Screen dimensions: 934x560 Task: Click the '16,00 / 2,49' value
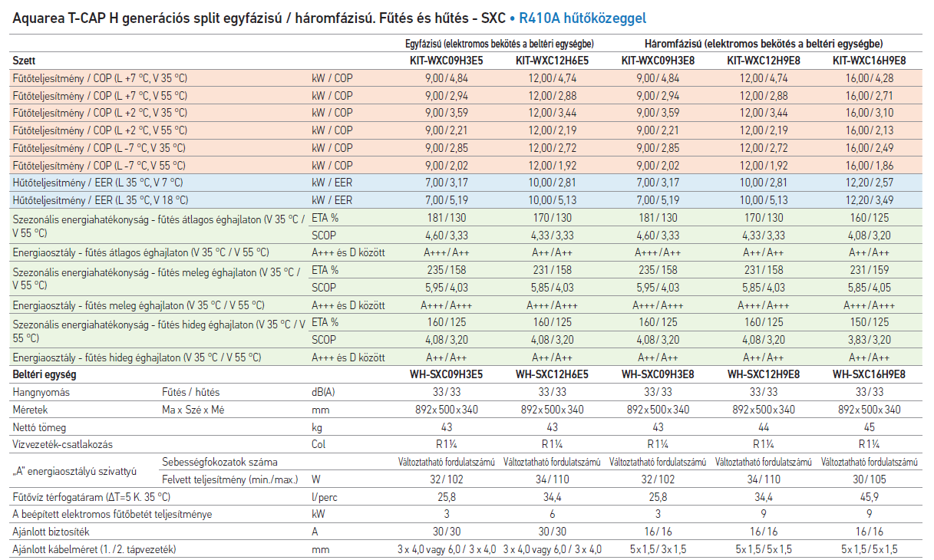click(x=870, y=147)
